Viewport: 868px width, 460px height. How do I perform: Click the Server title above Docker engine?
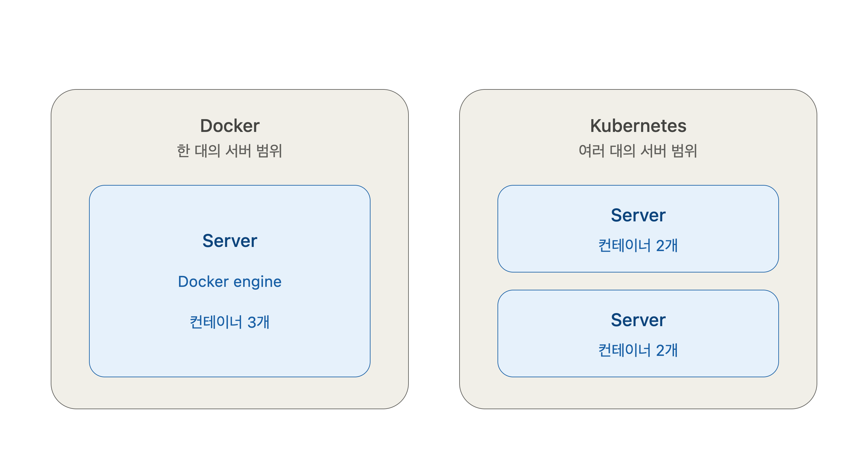click(x=230, y=241)
